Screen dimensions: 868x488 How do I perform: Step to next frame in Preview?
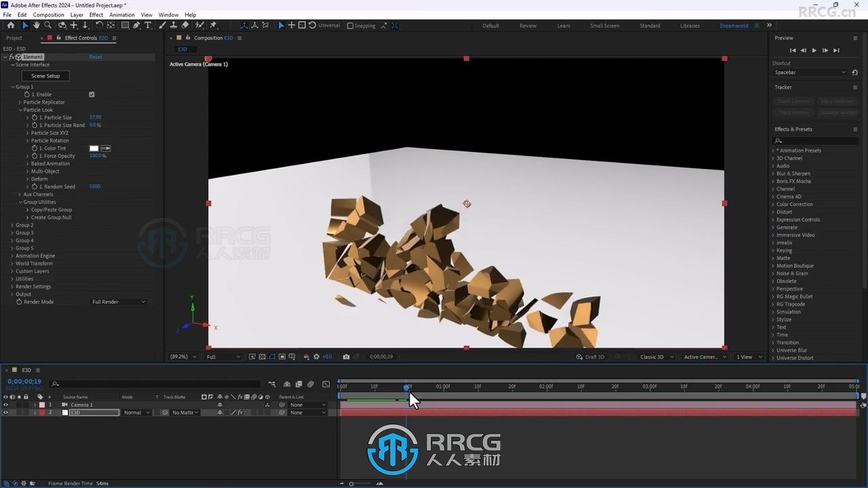click(825, 50)
